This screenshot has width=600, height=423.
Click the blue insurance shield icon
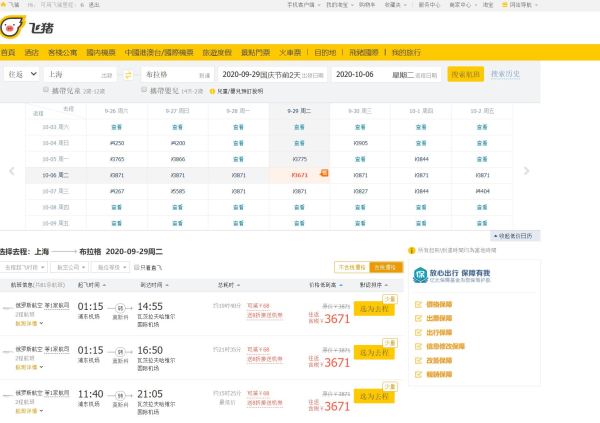point(420,275)
